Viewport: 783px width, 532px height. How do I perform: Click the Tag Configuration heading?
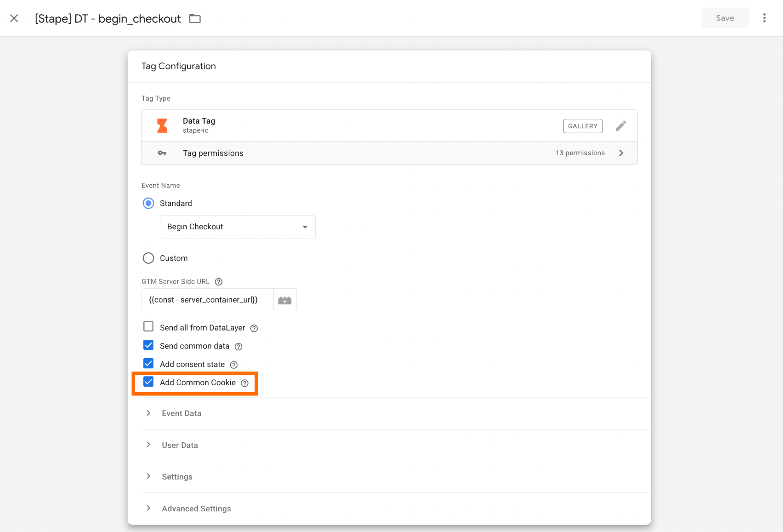pyautogui.click(x=179, y=66)
